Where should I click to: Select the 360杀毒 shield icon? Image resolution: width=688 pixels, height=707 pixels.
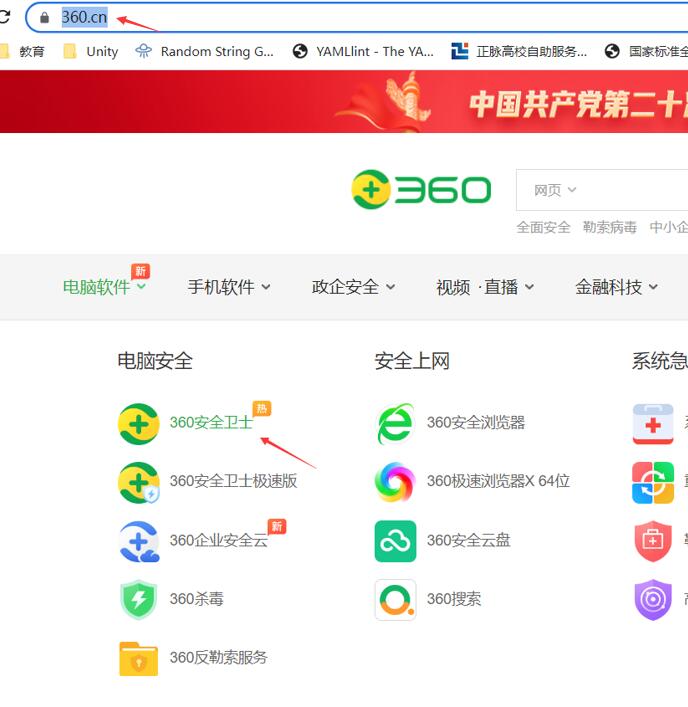click(138, 599)
